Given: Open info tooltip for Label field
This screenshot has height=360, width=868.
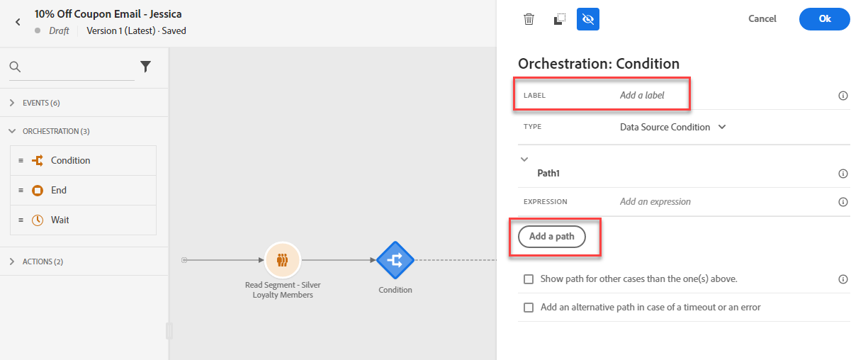Looking at the screenshot, I should 843,96.
